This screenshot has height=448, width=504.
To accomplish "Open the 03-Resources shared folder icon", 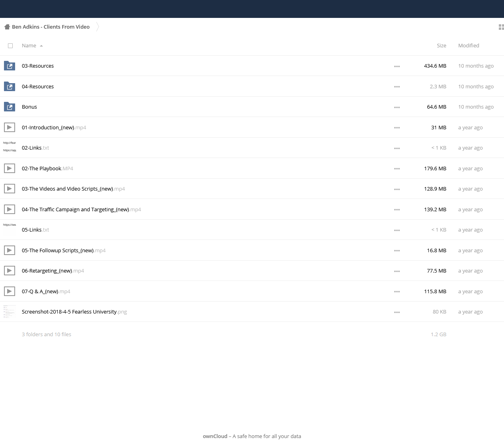I will pos(10,66).
